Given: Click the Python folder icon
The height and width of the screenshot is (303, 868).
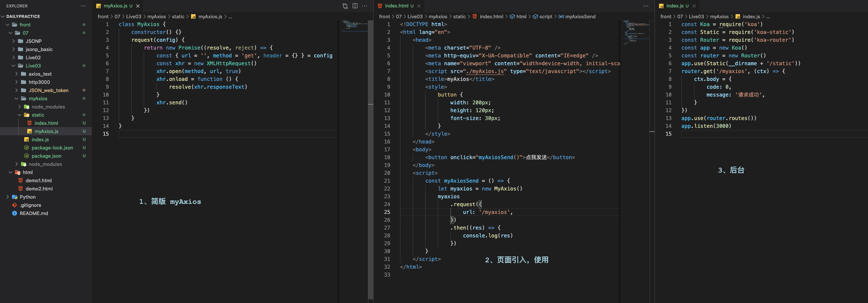Looking at the screenshot, I should tap(15, 197).
